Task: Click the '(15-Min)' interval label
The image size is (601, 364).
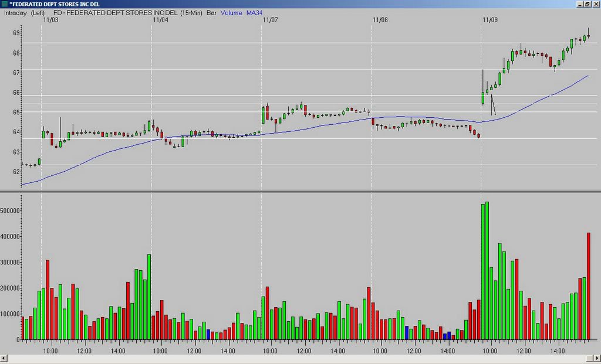Action: pos(191,13)
